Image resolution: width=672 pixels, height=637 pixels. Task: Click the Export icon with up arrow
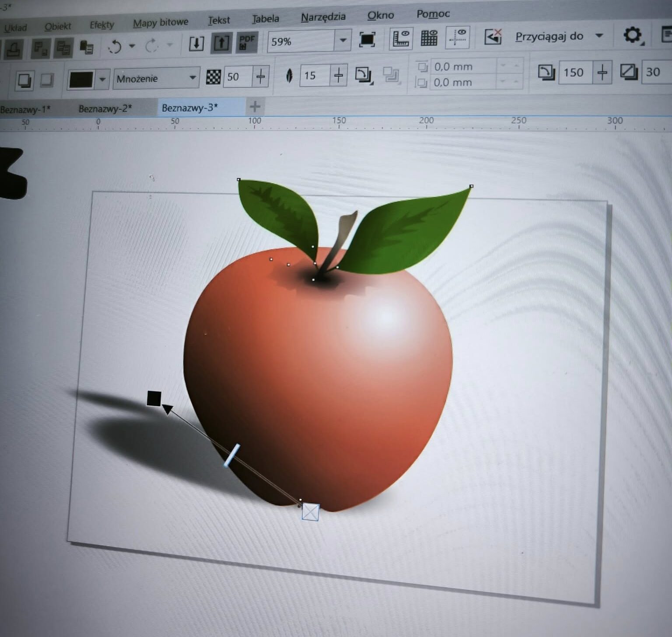221,43
